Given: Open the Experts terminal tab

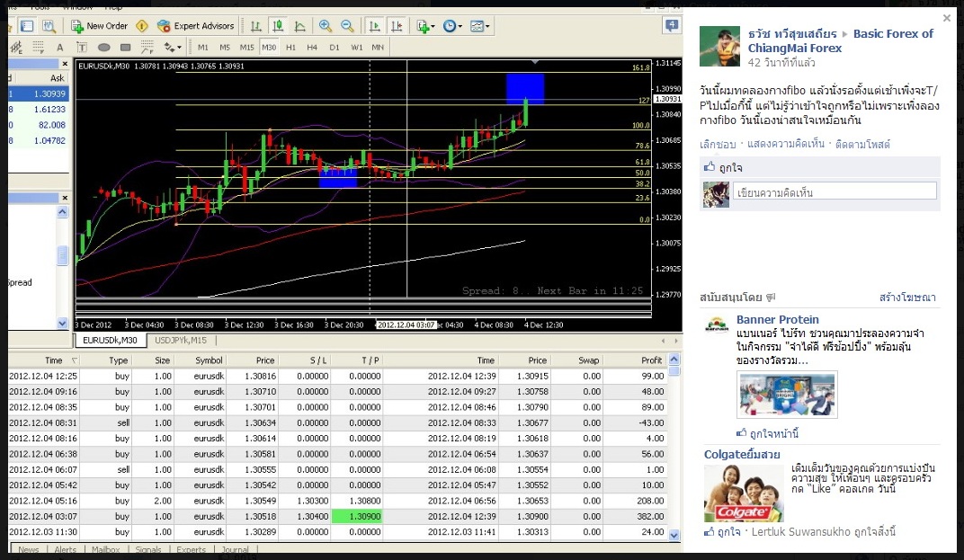Looking at the screenshot, I should pyautogui.click(x=191, y=549).
